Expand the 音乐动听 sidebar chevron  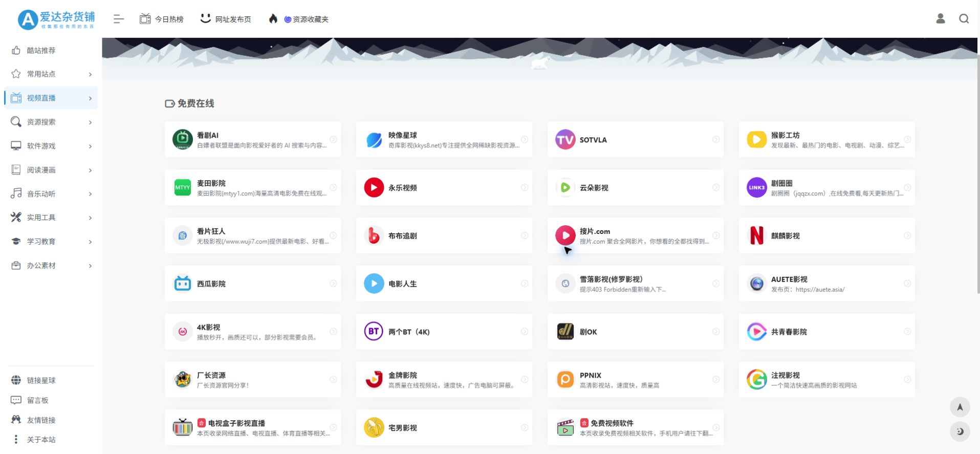click(90, 194)
